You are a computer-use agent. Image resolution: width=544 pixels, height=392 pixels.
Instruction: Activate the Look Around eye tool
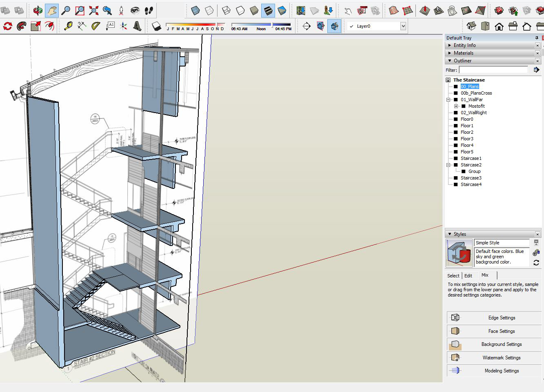[x=135, y=11]
